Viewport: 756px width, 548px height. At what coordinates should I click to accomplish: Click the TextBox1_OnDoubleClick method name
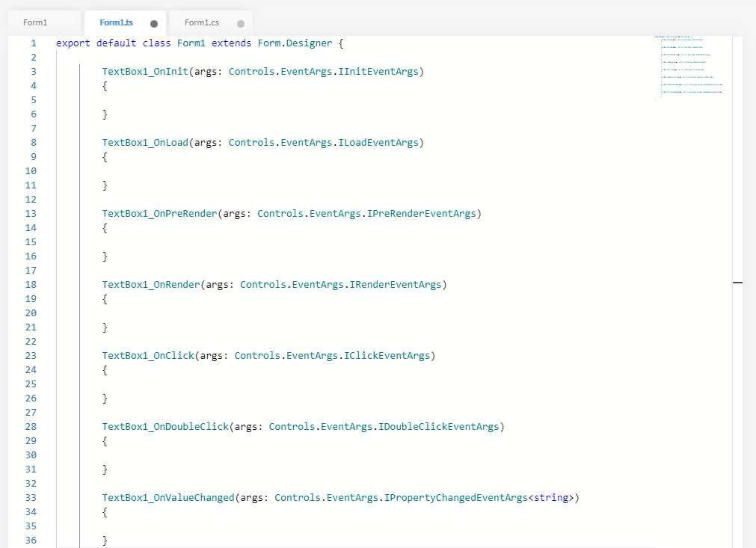click(165, 427)
